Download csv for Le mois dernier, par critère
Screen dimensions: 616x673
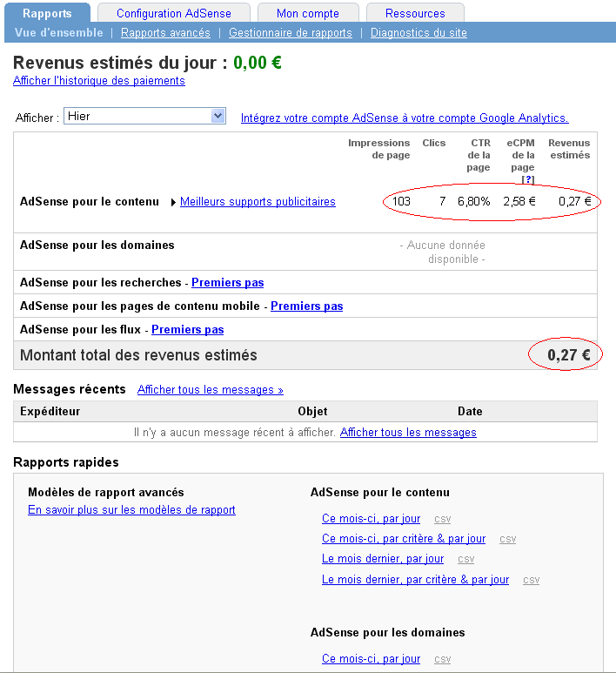[x=531, y=580]
